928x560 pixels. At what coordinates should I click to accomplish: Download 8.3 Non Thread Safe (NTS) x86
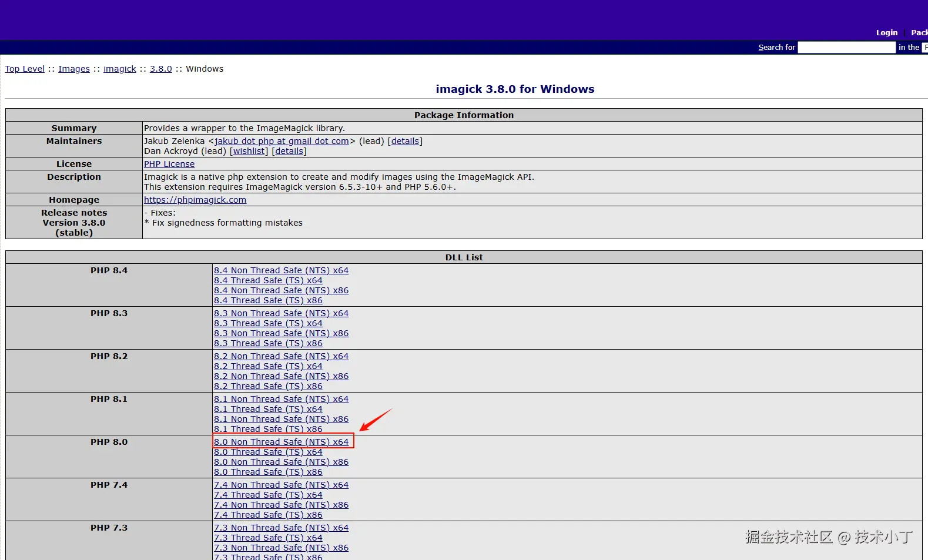[x=281, y=333]
